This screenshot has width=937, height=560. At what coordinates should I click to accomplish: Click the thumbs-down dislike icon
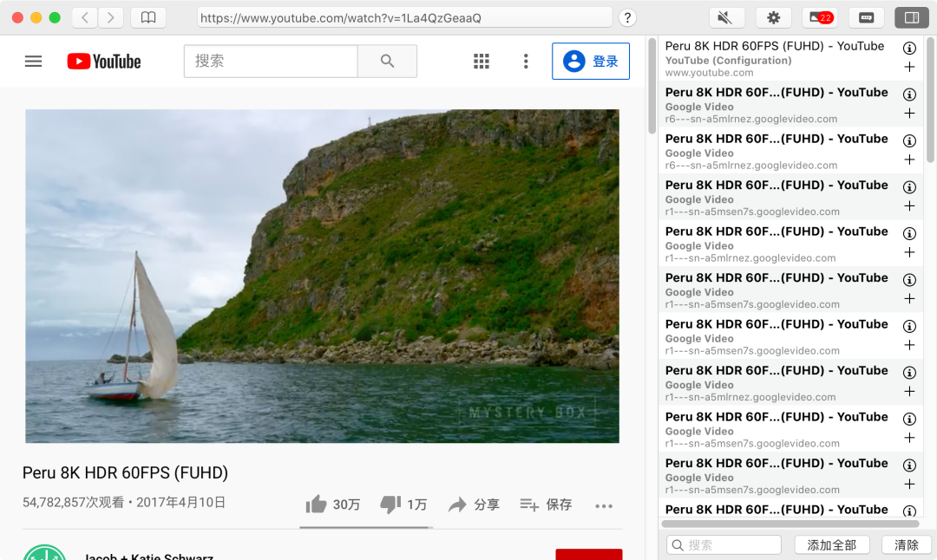[x=390, y=505]
